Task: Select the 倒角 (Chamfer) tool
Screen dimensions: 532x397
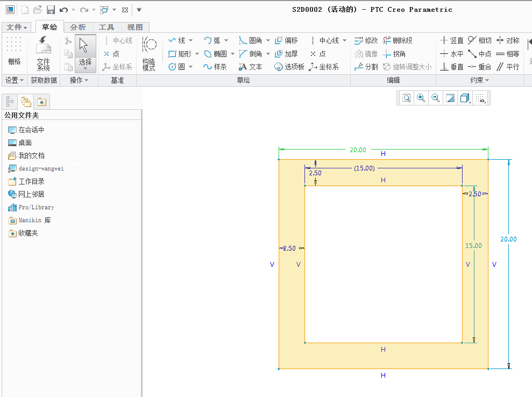Action: pyautogui.click(x=250, y=54)
